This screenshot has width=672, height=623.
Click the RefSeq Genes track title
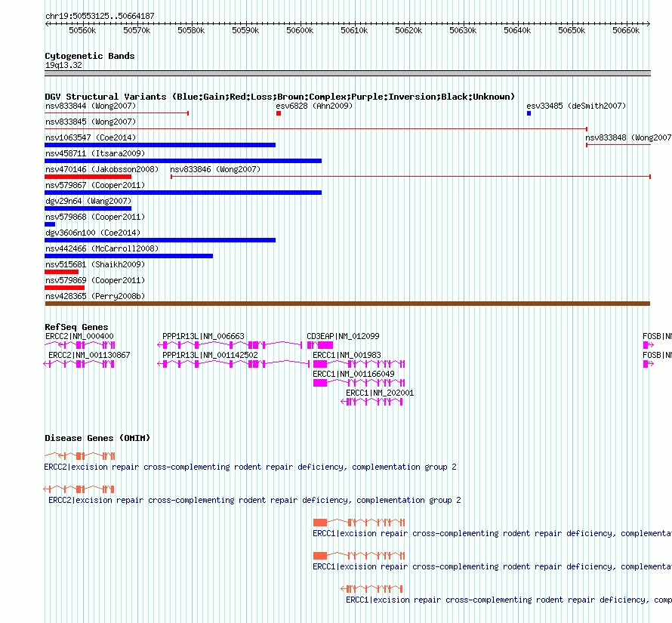(76, 327)
